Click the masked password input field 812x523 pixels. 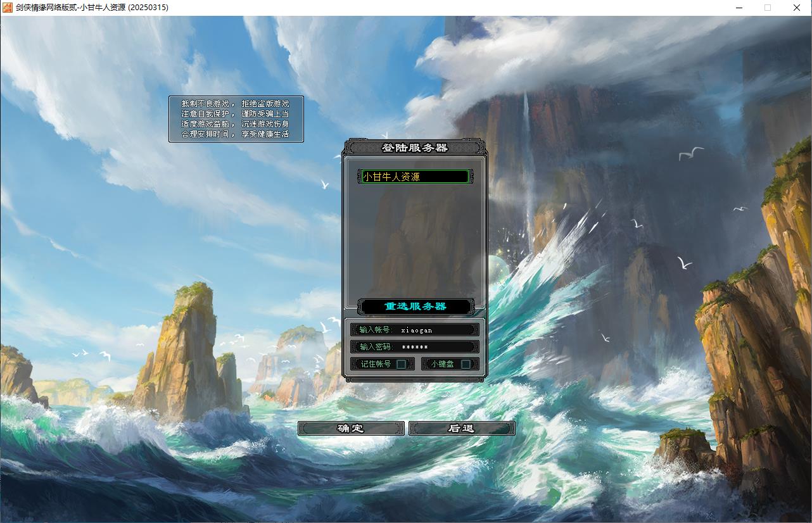click(437, 347)
